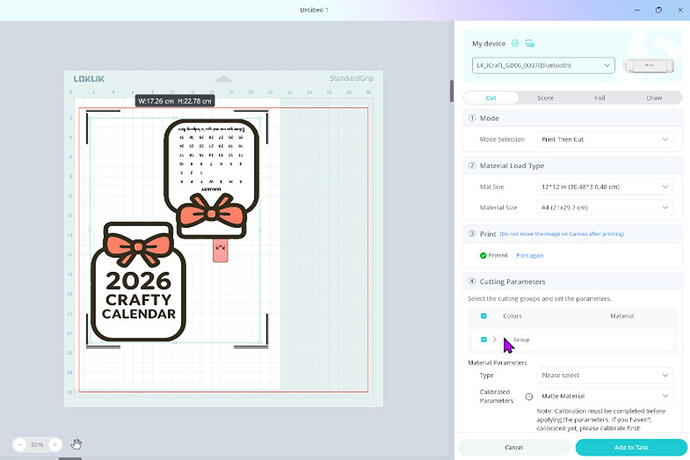
Task: Switch to the Foil tab
Action: [x=599, y=98]
